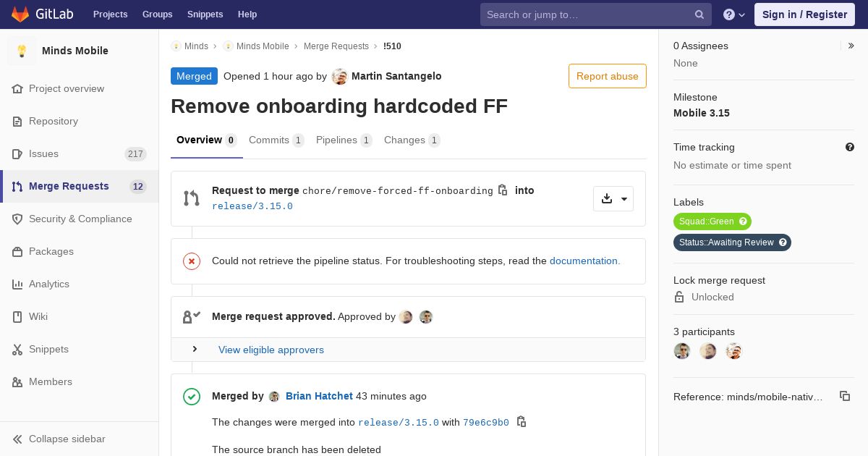Copy the merge request reference
This screenshot has height=456, width=868.
coord(844,396)
